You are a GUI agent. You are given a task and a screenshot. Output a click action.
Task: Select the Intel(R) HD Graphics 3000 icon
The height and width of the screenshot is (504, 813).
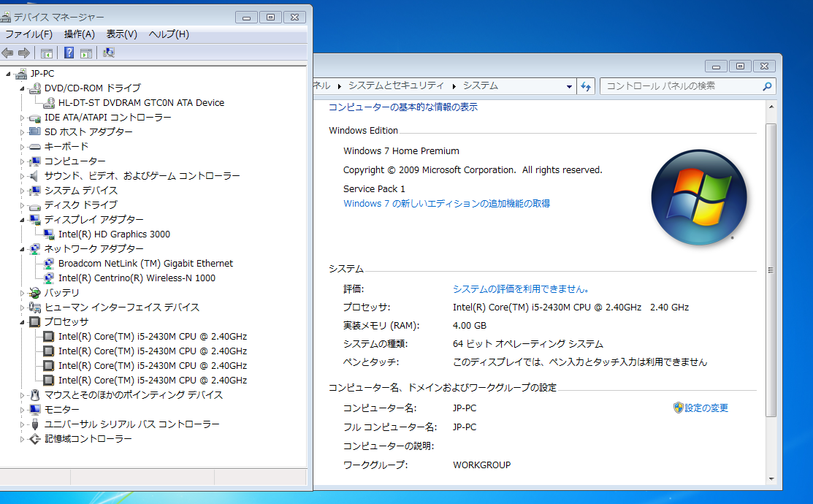(49, 234)
